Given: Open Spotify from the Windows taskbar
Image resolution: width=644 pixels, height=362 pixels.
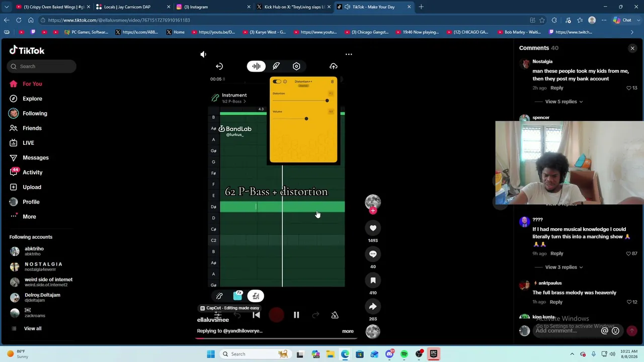Looking at the screenshot, I should tap(404, 354).
